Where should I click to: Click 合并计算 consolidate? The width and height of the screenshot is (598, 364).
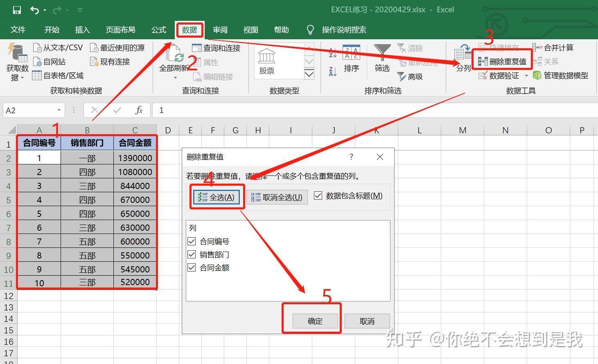[553, 48]
